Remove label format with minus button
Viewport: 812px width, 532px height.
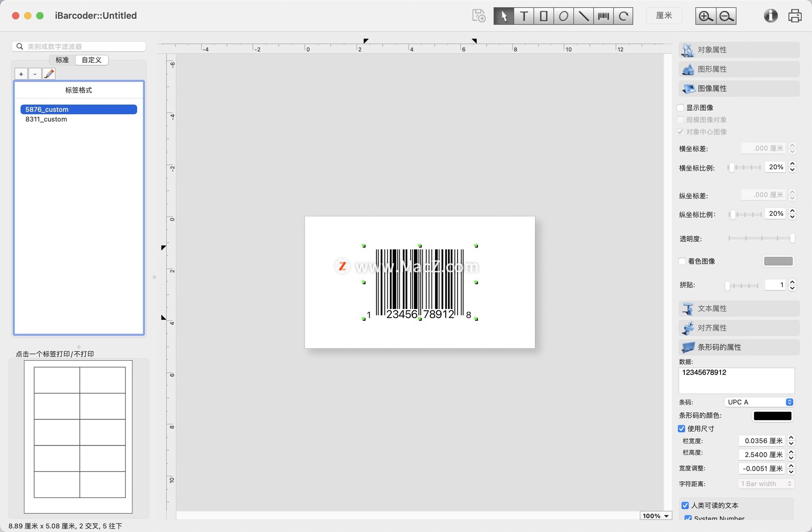(x=35, y=74)
